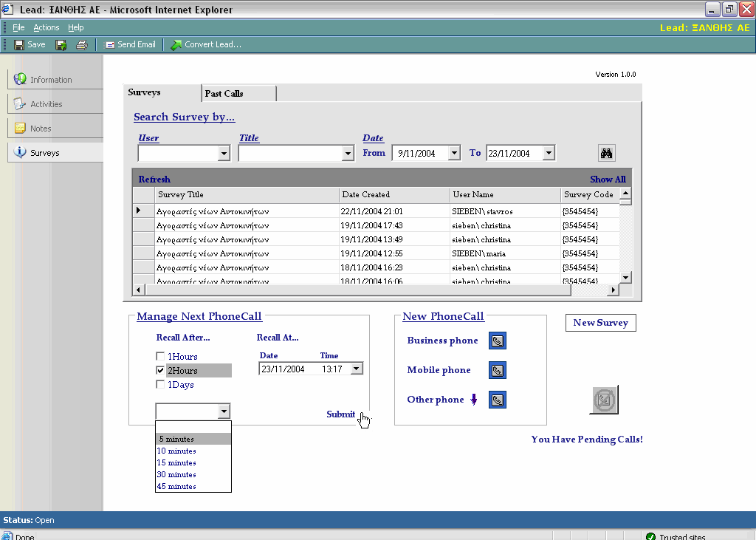Open the Notes sidebar icon
Image resolution: width=756 pixels, height=540 pixels.
tap(20, 128)
